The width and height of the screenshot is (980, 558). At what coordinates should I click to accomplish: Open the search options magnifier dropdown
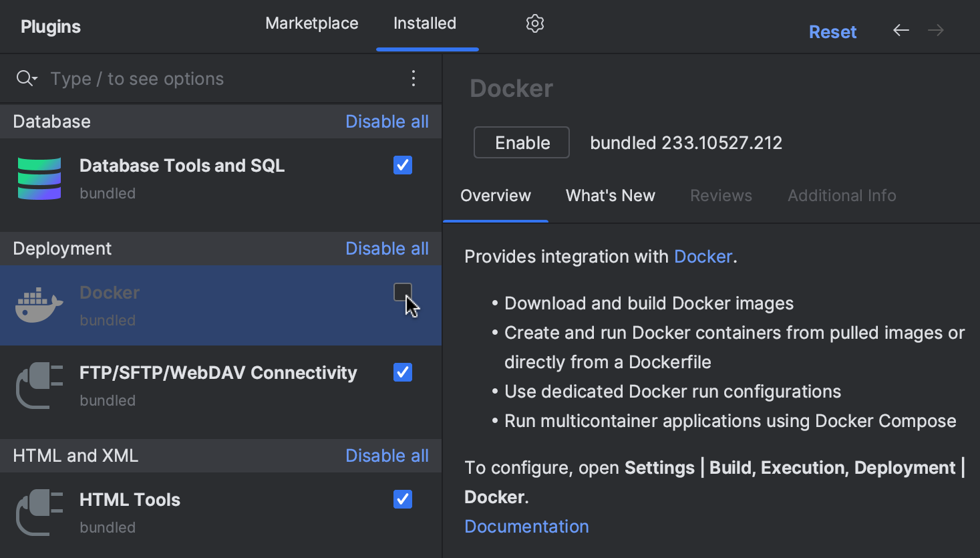click(26, 78)
